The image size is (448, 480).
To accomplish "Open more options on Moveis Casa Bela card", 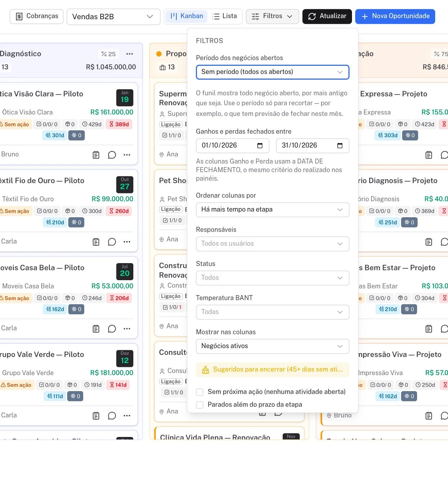I will tap(127, 329).
